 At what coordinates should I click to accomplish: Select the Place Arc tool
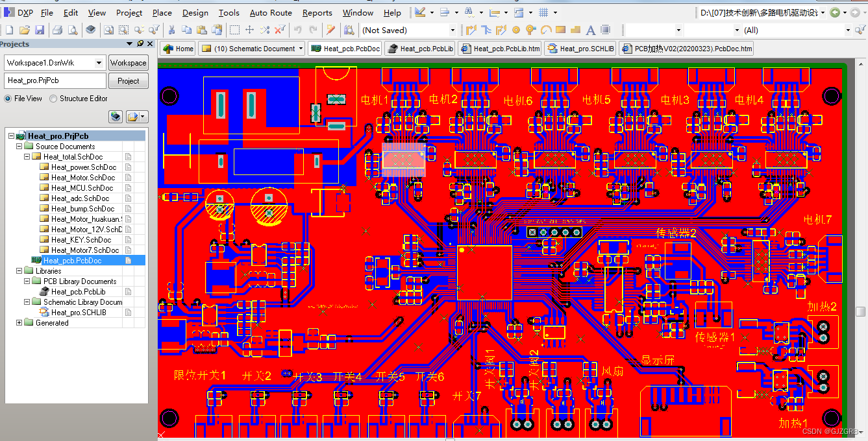pos(547,30)
